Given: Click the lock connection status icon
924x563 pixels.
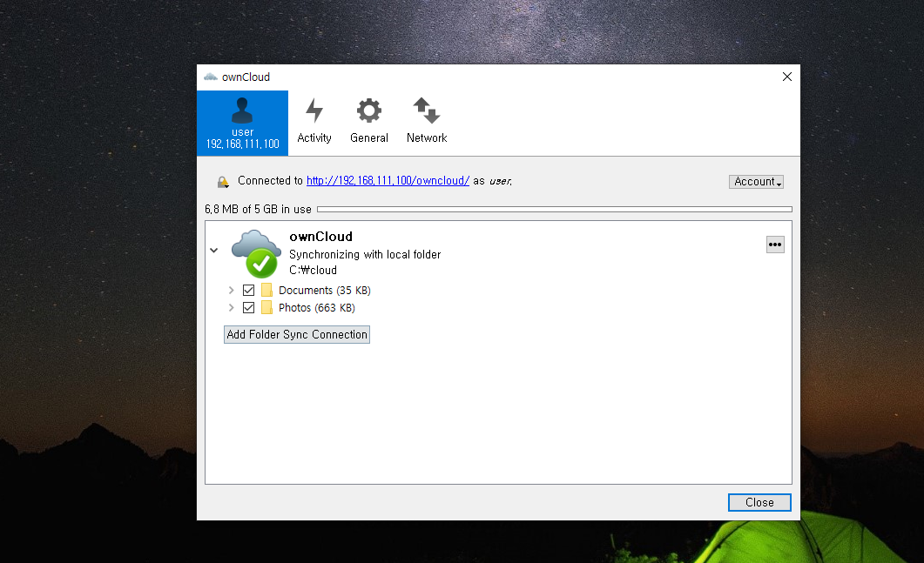Looking at the screenshot, I should pos(223,182).
